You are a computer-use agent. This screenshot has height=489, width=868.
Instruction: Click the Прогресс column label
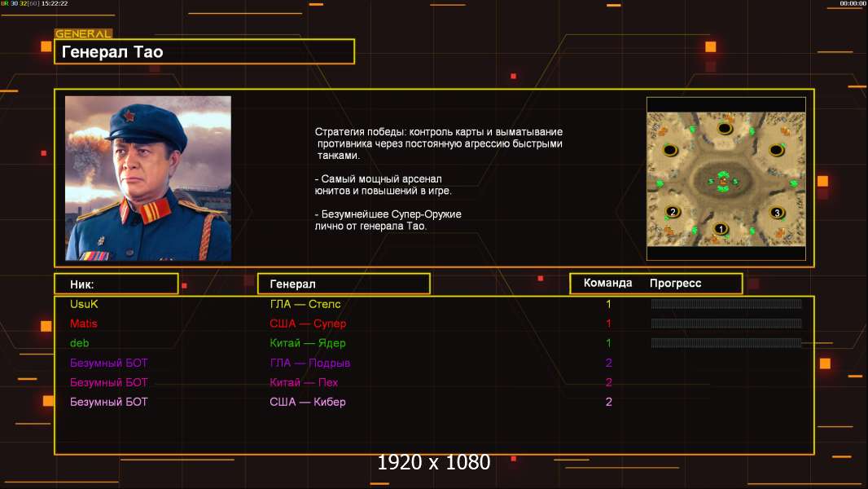(675, 283)
